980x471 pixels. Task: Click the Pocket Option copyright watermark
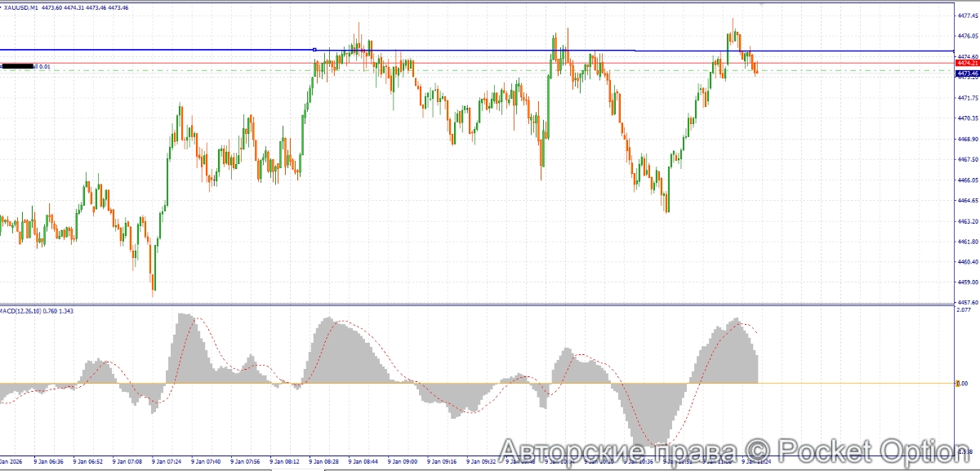(727, 451)
